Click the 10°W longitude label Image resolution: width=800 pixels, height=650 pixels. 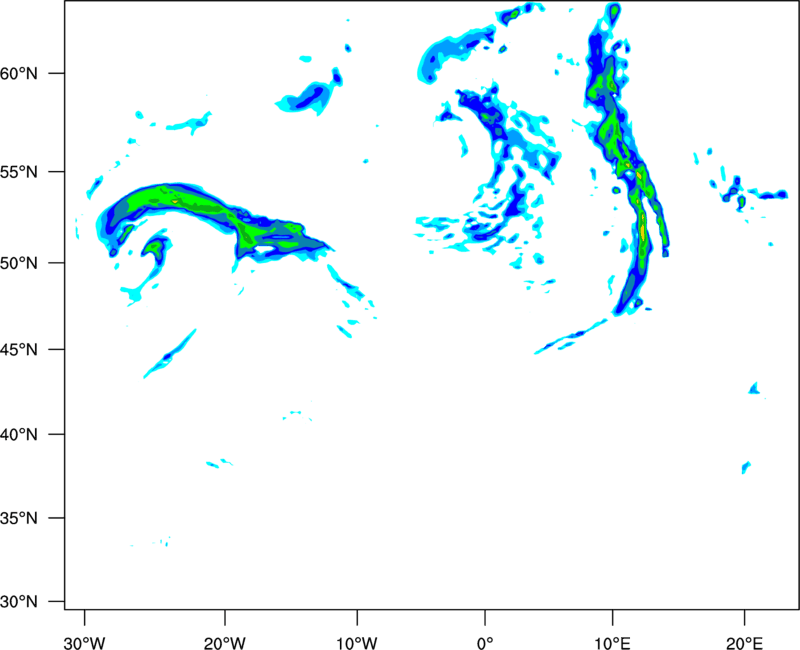click(356, 643)
